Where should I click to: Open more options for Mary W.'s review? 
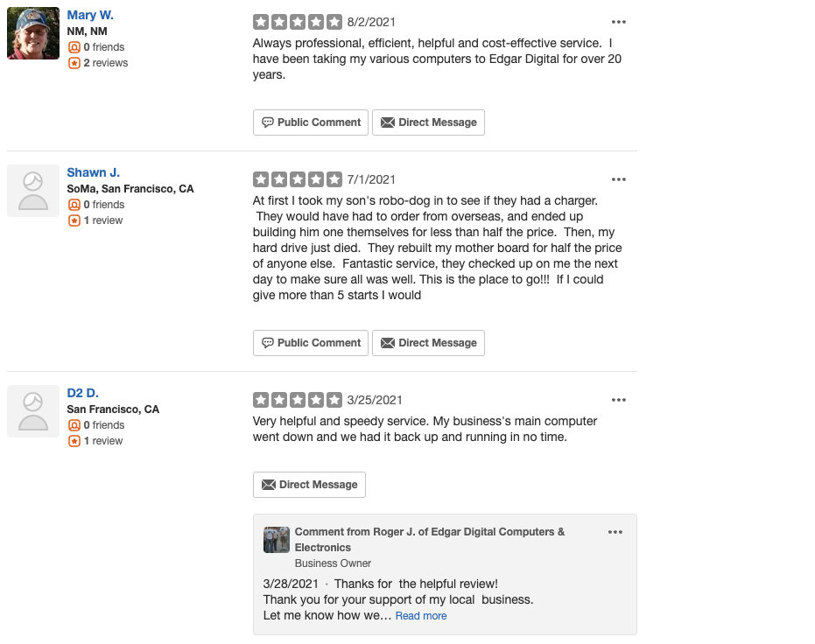click(x=619, y=22)
